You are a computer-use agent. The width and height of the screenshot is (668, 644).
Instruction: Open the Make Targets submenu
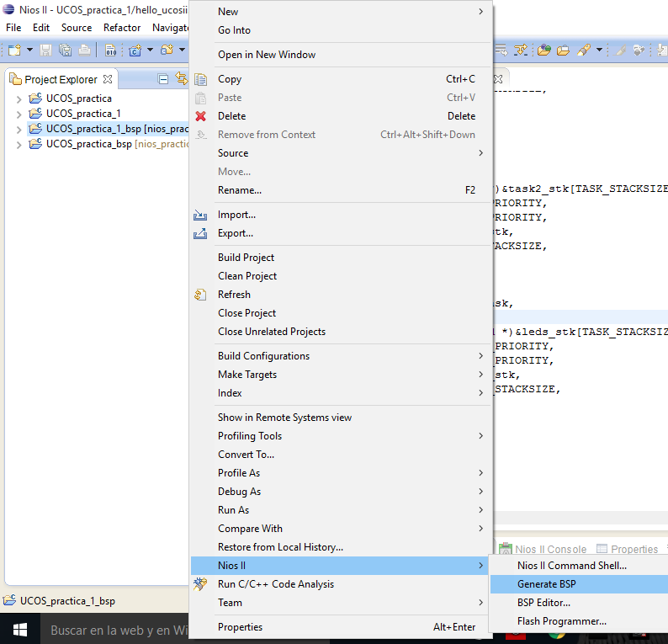click(x=341, y=375)
